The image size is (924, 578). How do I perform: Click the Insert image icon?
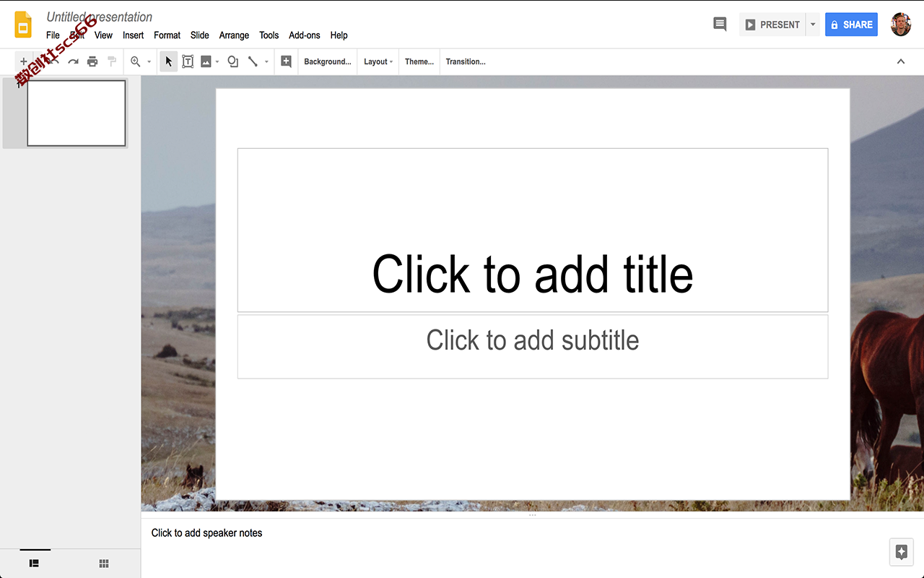206,61
